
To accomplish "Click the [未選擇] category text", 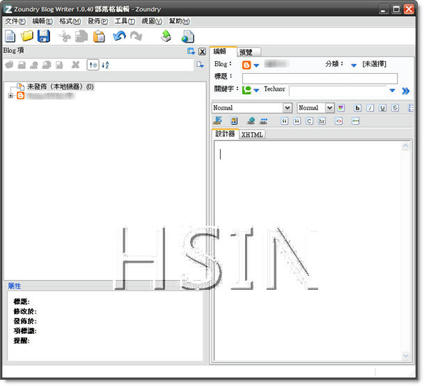I will pyautogui.click(x=374, y=64).
